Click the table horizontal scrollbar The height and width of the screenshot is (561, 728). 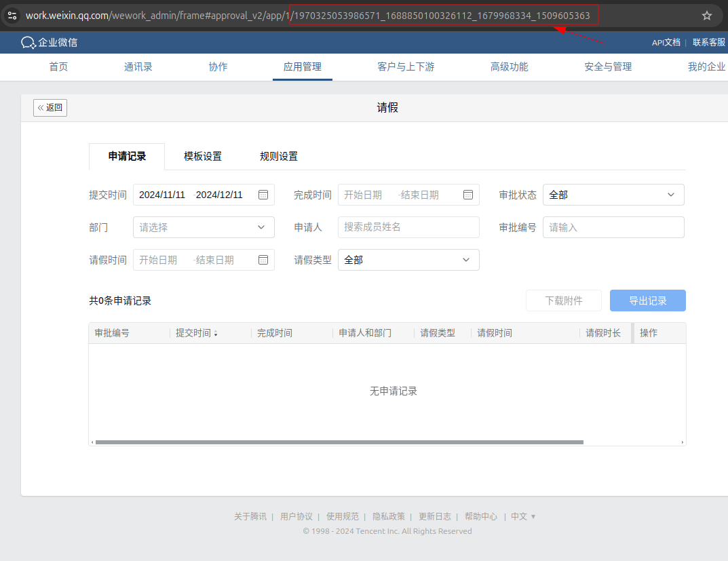(339, 442)
